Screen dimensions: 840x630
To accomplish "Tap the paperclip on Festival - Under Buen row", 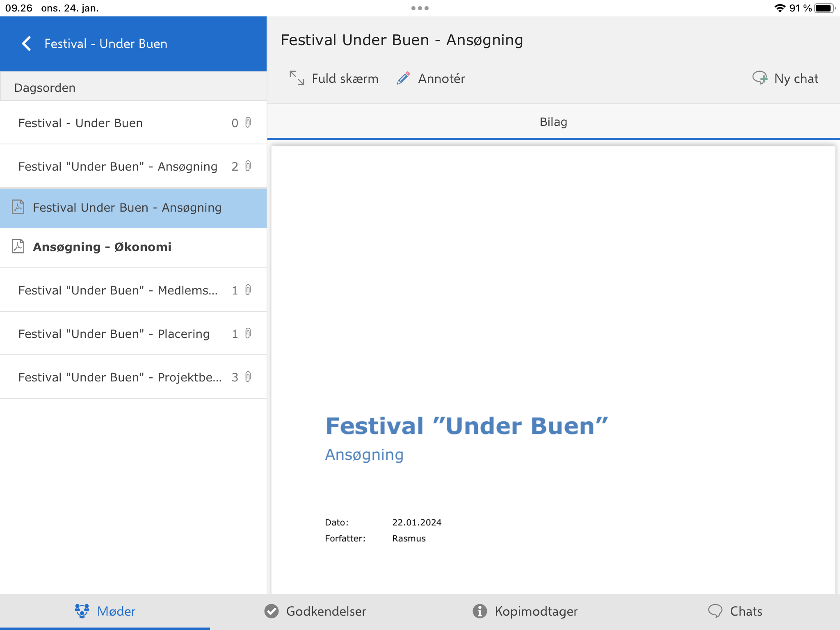I will (x=248, y=123).
